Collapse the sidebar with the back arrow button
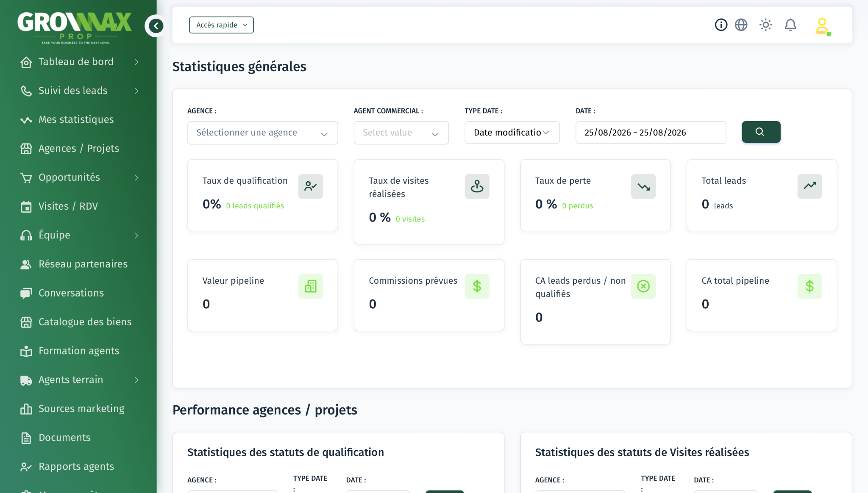Viewport: 868px width, 493px height. point(156,26)
